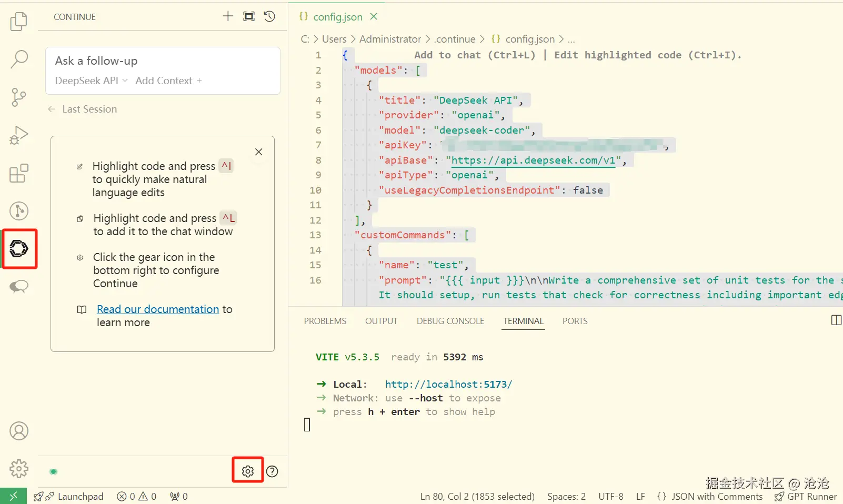Screen dimensions: 843x504
Task: Open the Accounts menu icon
Action: coord(19,431)
